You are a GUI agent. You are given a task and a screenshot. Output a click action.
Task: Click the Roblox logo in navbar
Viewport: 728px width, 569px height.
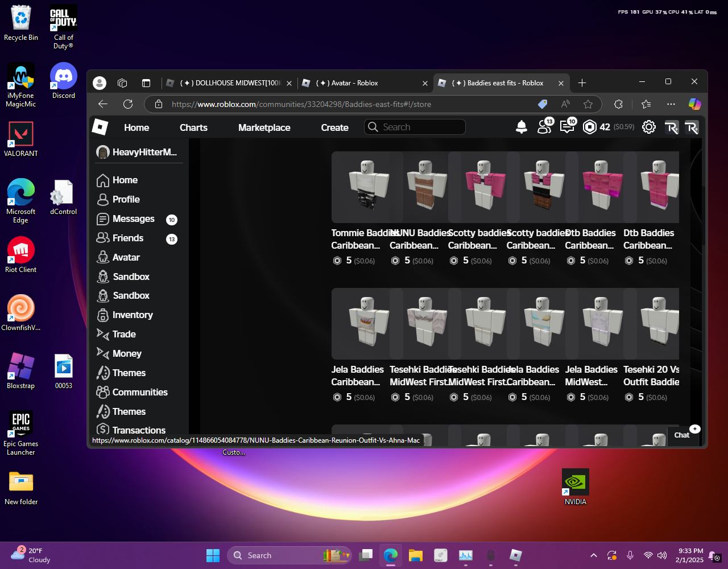pos(100,127)
